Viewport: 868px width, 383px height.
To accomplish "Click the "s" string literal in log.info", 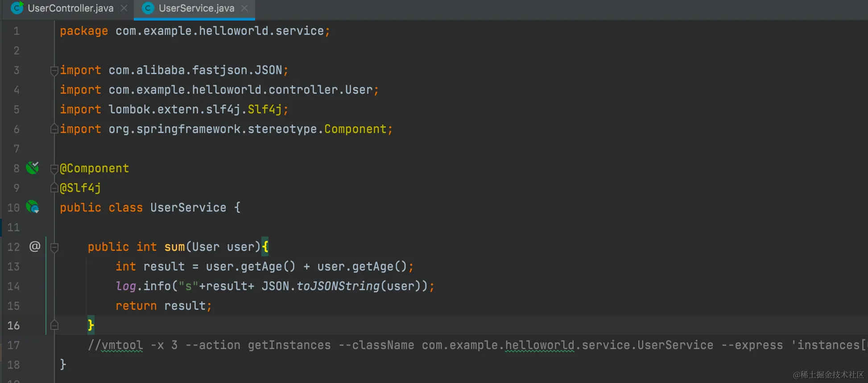I will coord(188,286).
